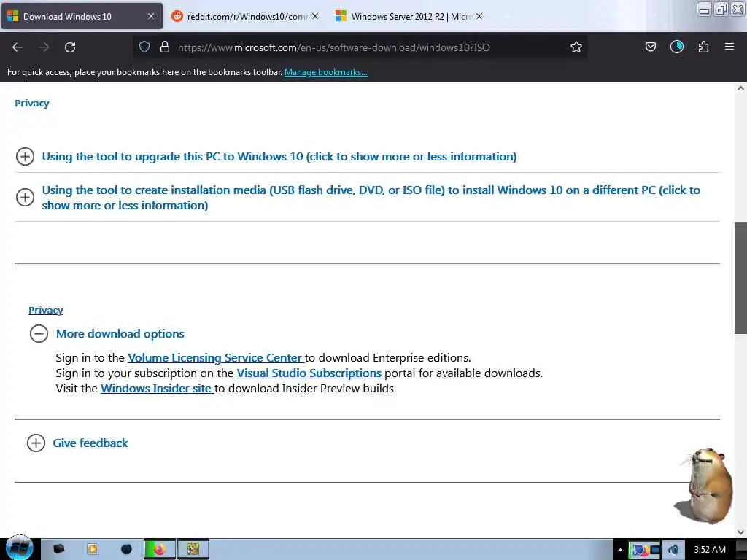Click the plus icon beside upgrade this PC
Viewport: 747px width, 560px height.
click(25, 156)
